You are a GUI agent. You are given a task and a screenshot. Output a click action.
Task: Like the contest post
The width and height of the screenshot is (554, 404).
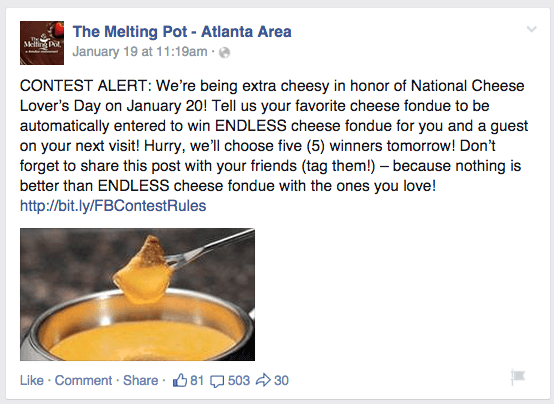click(32, 380)
